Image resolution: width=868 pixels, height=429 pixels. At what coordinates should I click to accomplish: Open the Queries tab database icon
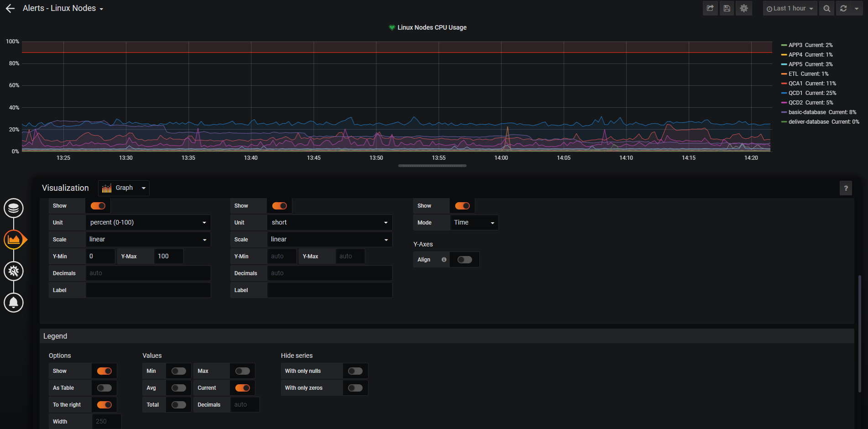14,208
